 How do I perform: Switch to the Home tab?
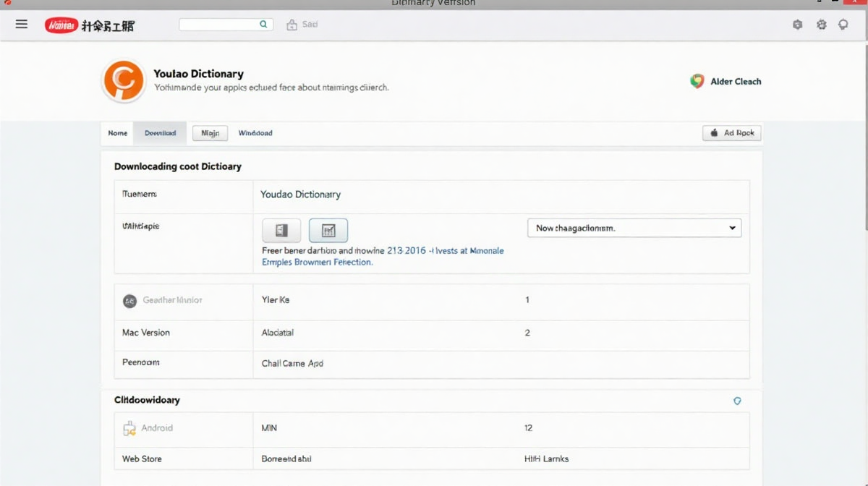tap(118, 133)
